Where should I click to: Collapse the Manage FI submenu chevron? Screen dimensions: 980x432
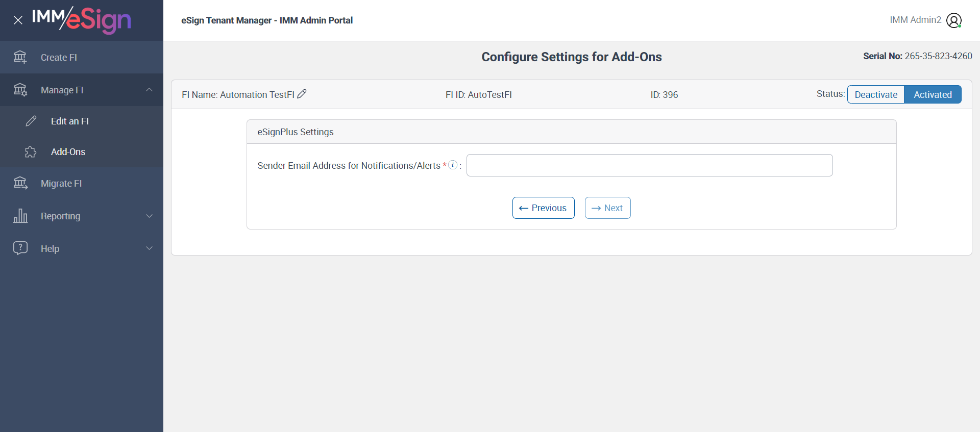[x=149, y=90]
